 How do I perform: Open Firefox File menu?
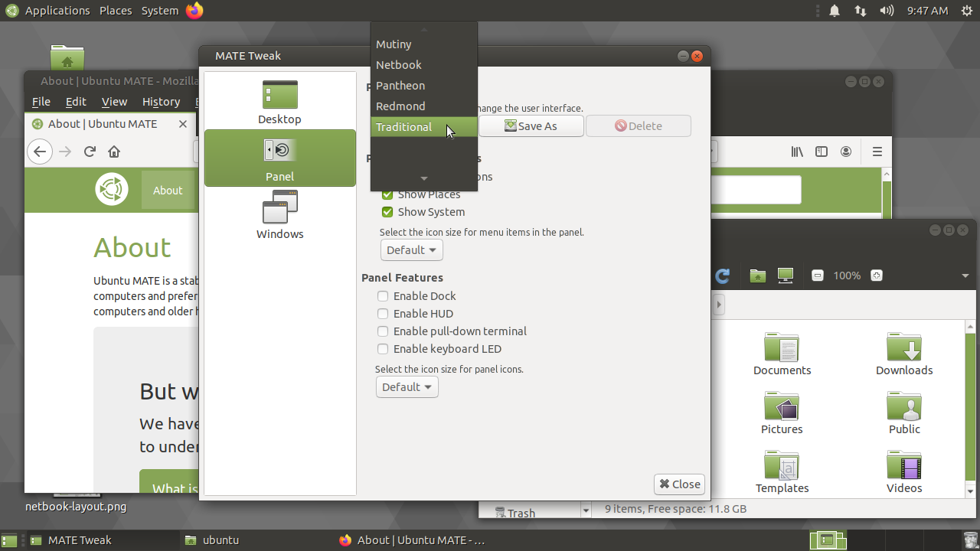point(41,102)
